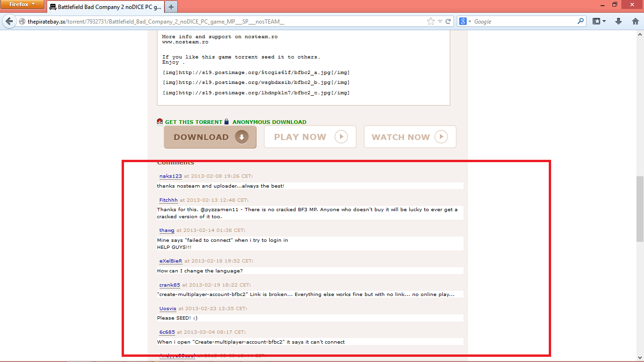The width and height of the screenshot is (644, 362).
Task: Click timestamp "at 2013-02-08 19:26 CET:"
Action: click(218, 176)
